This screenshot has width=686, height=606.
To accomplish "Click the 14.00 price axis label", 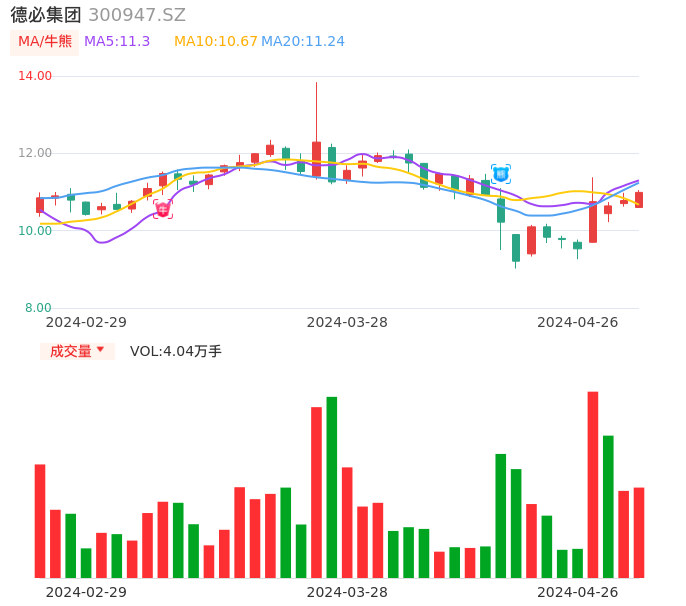I will point(36,76).
